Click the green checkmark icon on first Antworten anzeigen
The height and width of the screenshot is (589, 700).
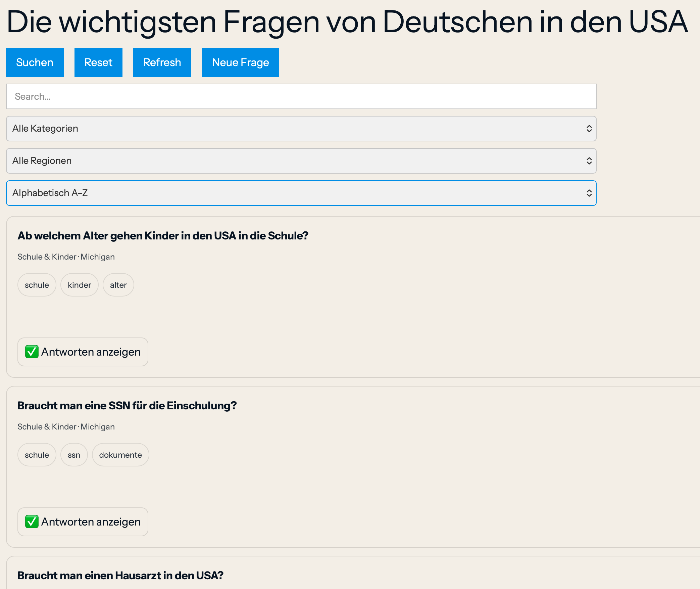pyautogui.click(x=32, y=352)
